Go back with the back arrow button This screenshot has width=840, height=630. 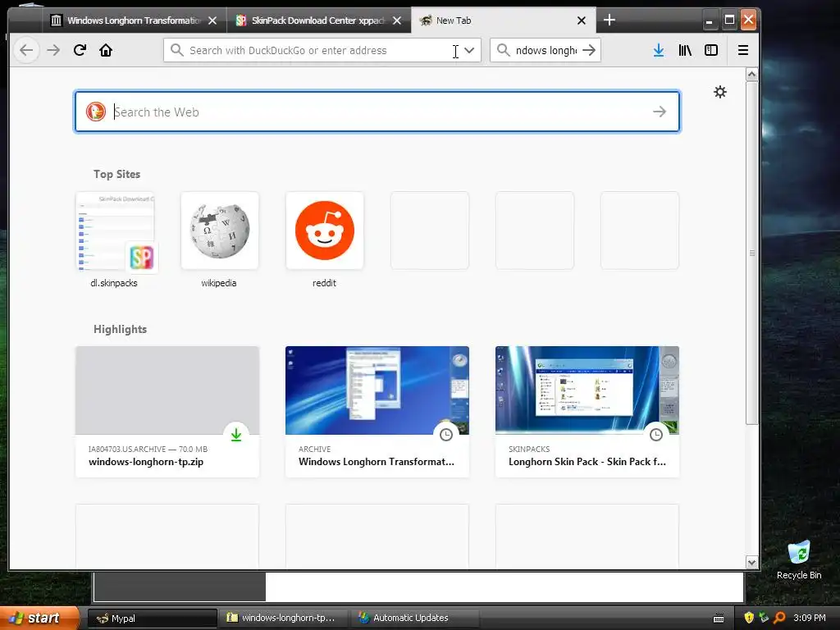click(26, 50)
